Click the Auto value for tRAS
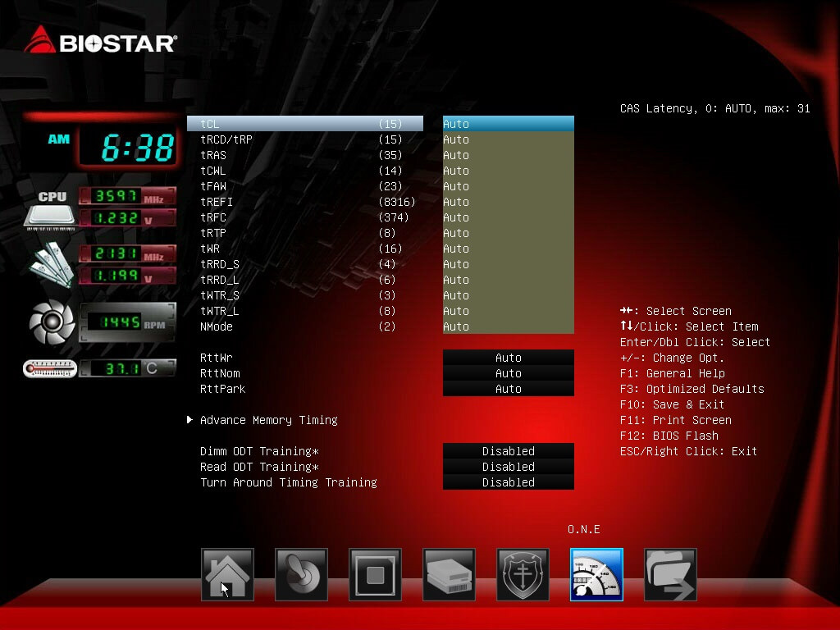Image resolution: width=840 pixels, height=630 pixels. pos(508,155)
